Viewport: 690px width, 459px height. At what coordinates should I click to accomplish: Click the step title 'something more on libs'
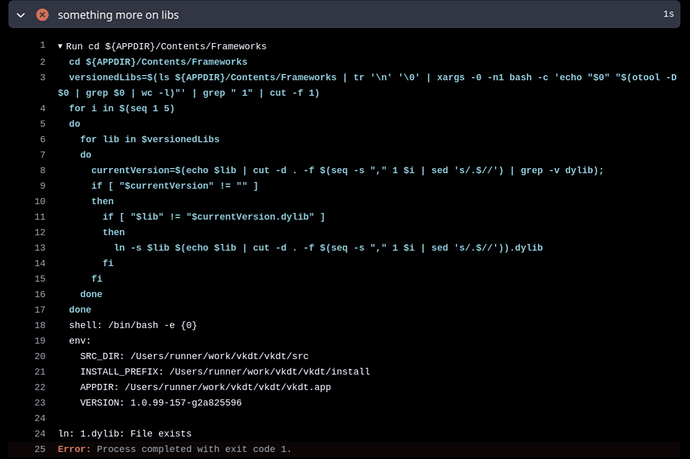coord(118,15)
